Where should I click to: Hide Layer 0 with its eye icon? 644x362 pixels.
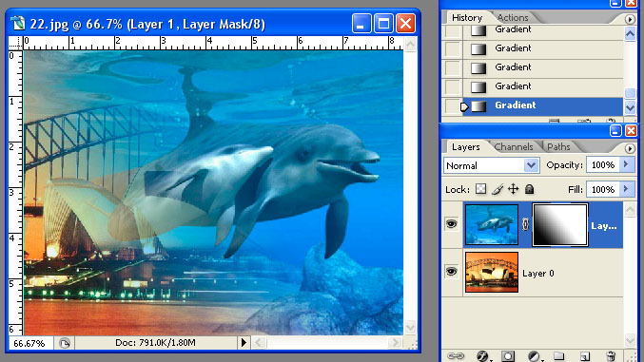point(452,272)
